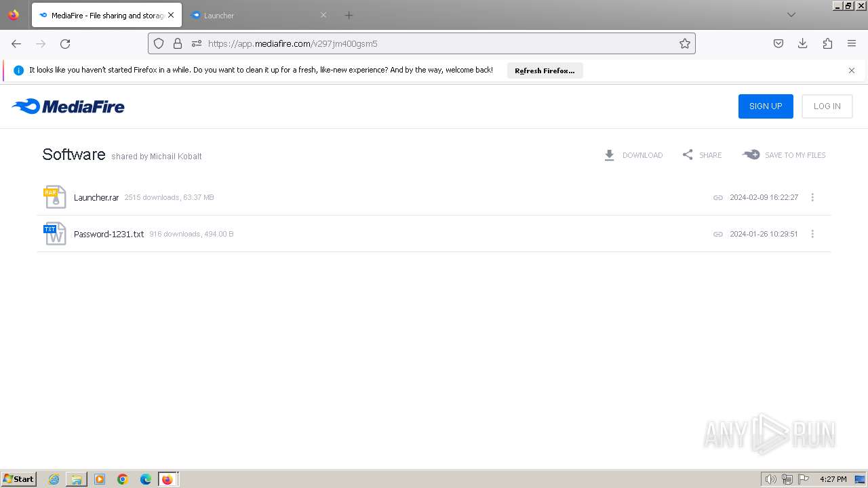Screen dimensions: 868x488
Task: Close the Launcher tab
Action: 323,15
